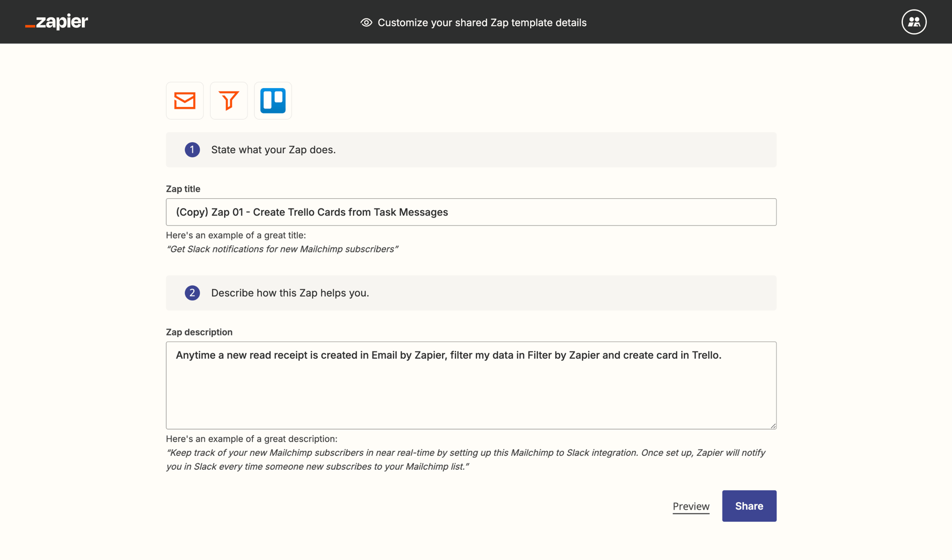Click the 'Customize your shared Zap template details' header
The image size is (952, 560).
482,22
